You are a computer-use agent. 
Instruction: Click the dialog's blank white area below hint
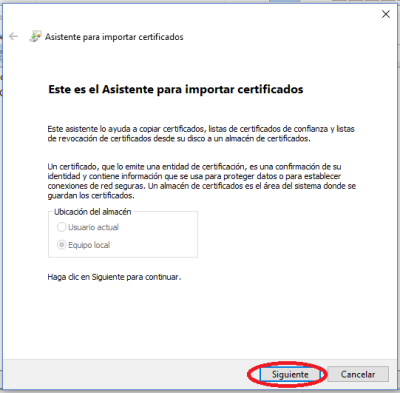(200, 320)
